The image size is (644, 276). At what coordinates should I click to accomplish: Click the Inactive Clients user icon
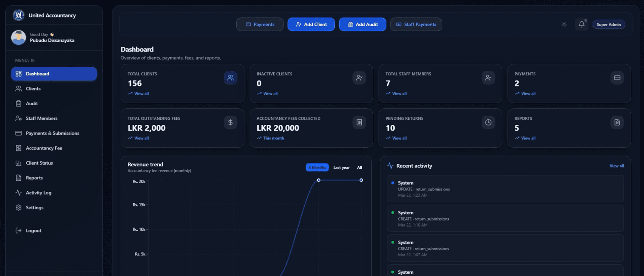359,78
